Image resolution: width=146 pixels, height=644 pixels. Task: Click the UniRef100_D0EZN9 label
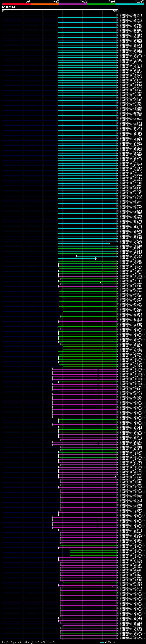tap(131, 42)
